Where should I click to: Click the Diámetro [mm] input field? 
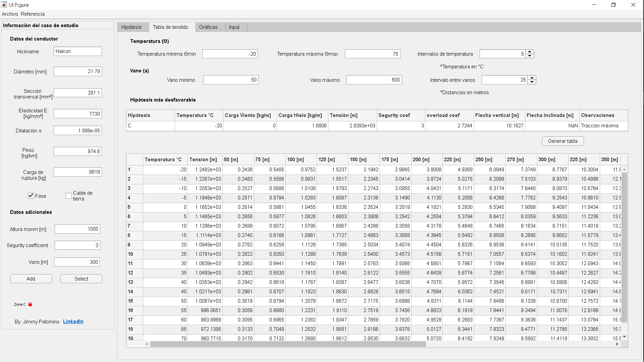[x=78, y=71]
